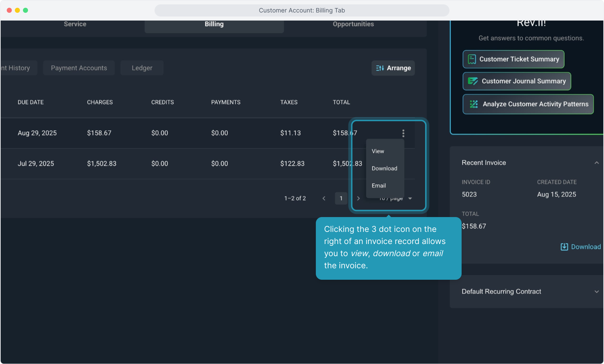Choose Email in the invoice context menu
Image resolution: width=604 pixels, height=364 pixels.
(x=379, y=186)
